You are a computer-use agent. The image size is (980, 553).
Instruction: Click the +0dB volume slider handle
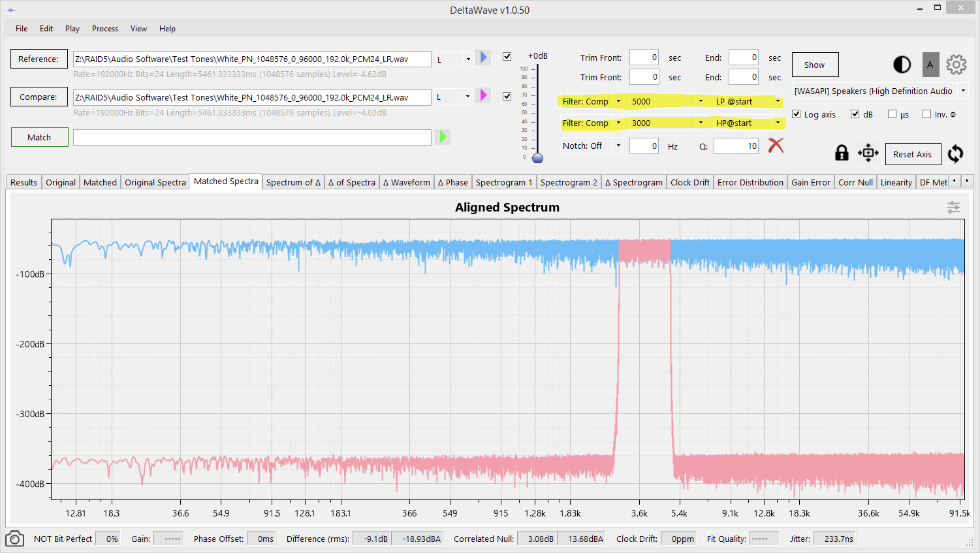pos(537,157)
